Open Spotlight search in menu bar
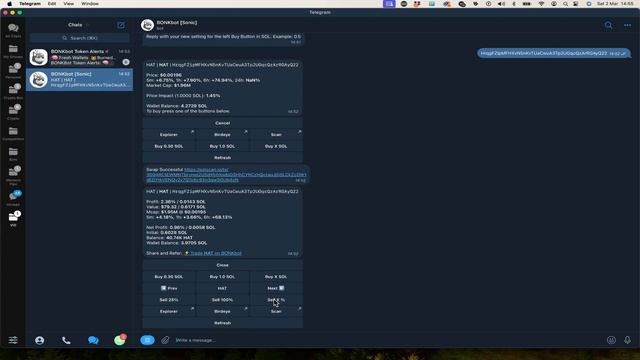 pyautogui.click(x=565, y=4)
